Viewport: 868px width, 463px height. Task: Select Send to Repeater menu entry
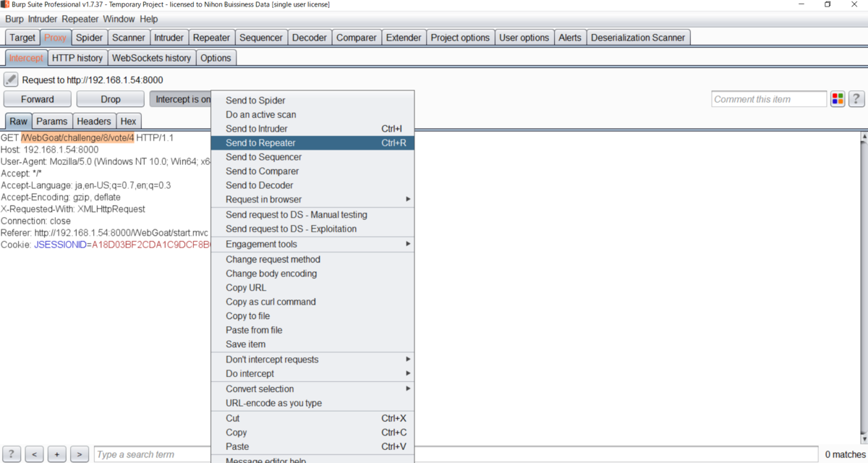point(312,143)
